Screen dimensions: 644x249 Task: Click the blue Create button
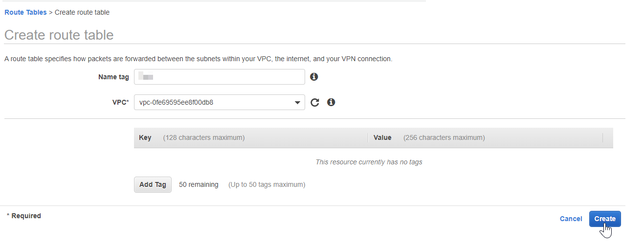coord(605,219)
